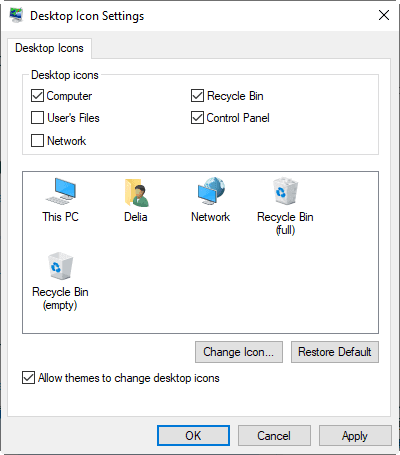
Task: Uncheck the Recycle Bin checkbox
Action: click(197, 96)
